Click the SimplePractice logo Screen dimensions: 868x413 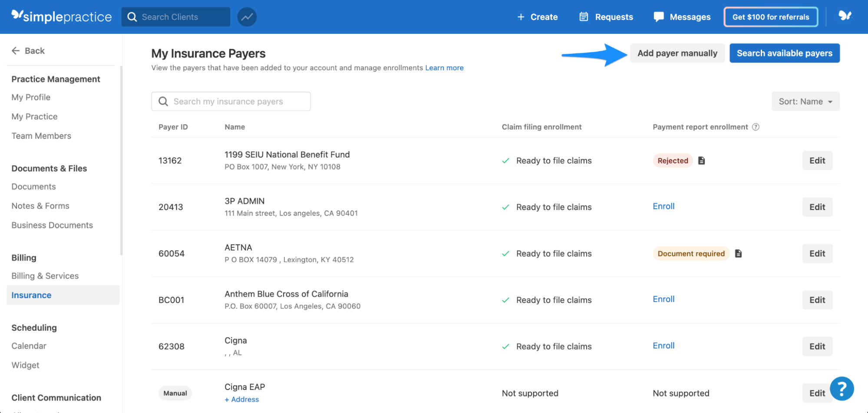(61, 16)
